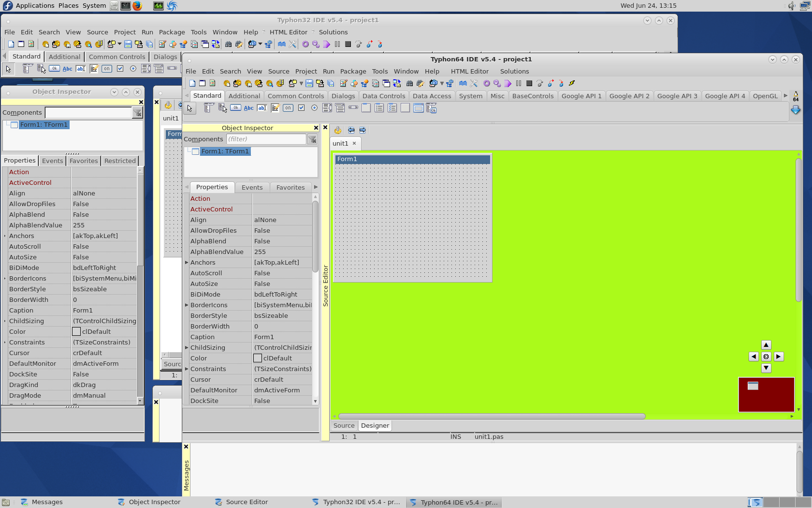The width and height of the screenshot is (812, 508).
Task: Switch to Data Controls palette tab
Action: point(384,96)
